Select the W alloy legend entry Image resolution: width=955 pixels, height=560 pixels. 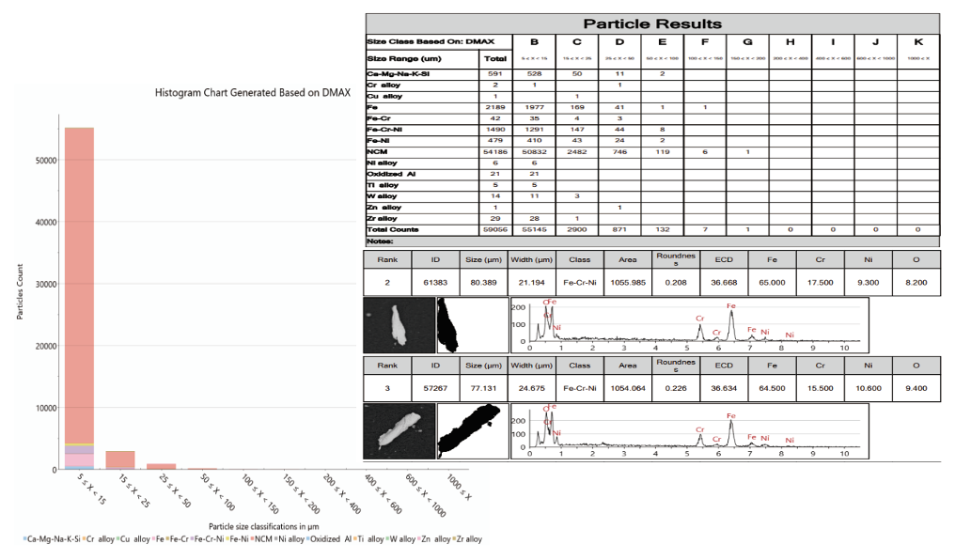[401, 539]
